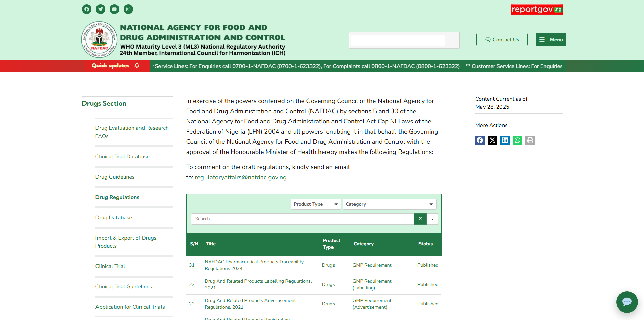Click the Contact Us button
The width and height of the screenshot is (644, 320).
point(502,40)
